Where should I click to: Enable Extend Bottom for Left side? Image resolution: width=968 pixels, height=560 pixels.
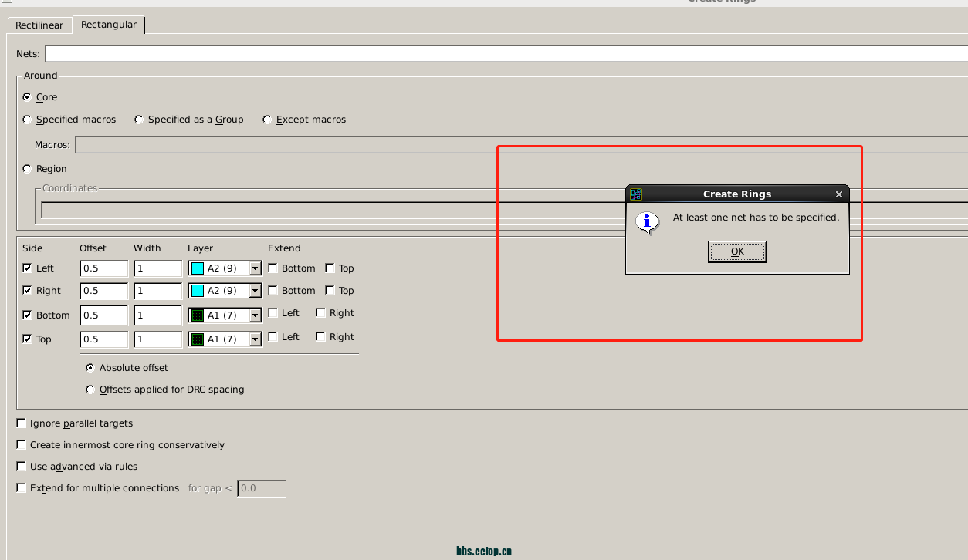point(272,268)
